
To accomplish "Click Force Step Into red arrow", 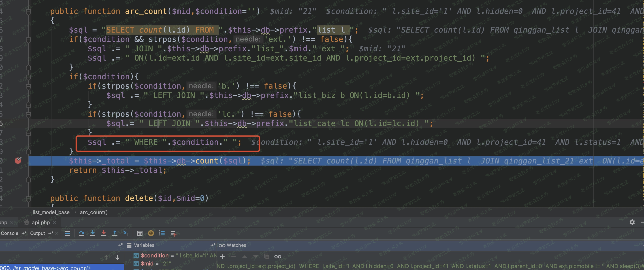I will 103,233.
